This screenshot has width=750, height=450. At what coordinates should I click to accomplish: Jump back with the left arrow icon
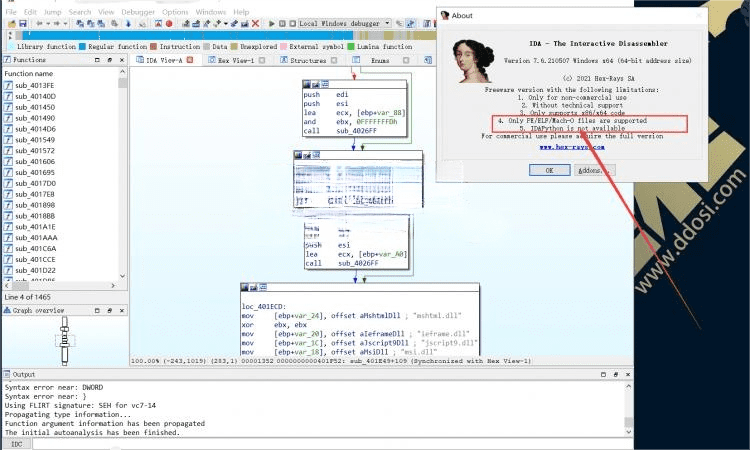pyautogui.click(x=39, y=23)
